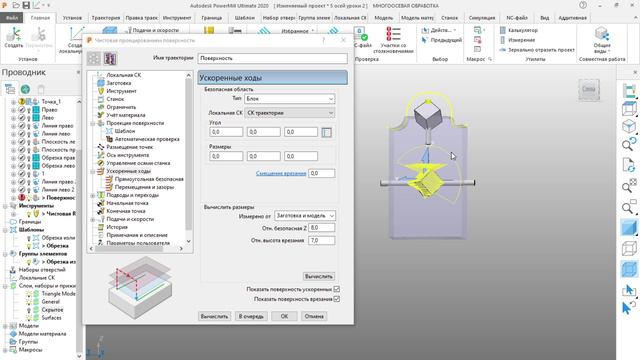Click the ОК button in the dialog

point(284,316)
